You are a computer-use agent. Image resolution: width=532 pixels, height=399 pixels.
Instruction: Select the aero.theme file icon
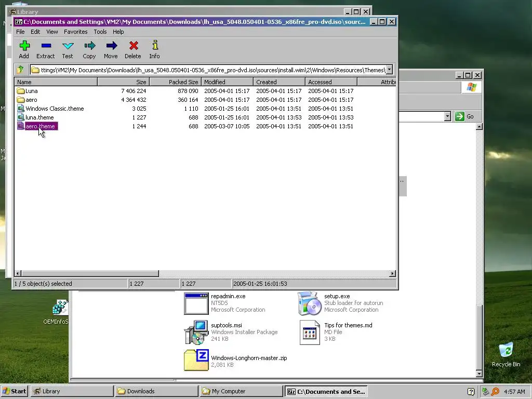[21, 126]
